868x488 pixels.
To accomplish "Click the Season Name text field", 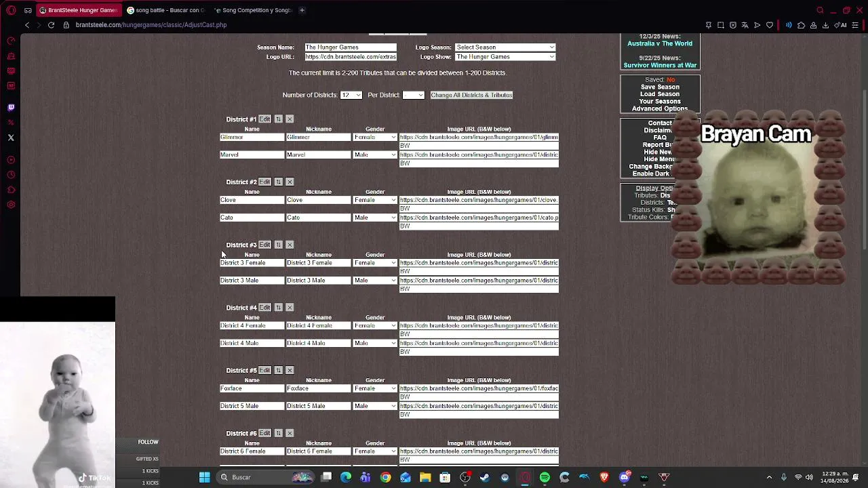I will point(351,47).
